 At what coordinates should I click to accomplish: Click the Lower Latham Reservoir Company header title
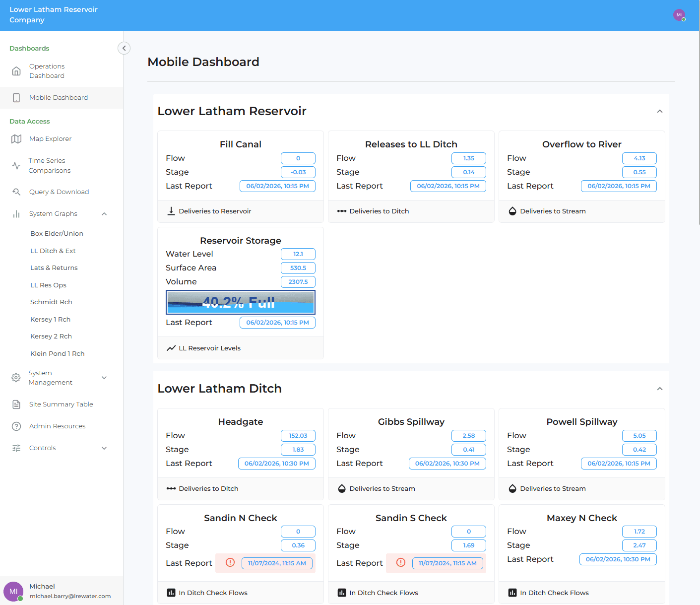(54, 15)
